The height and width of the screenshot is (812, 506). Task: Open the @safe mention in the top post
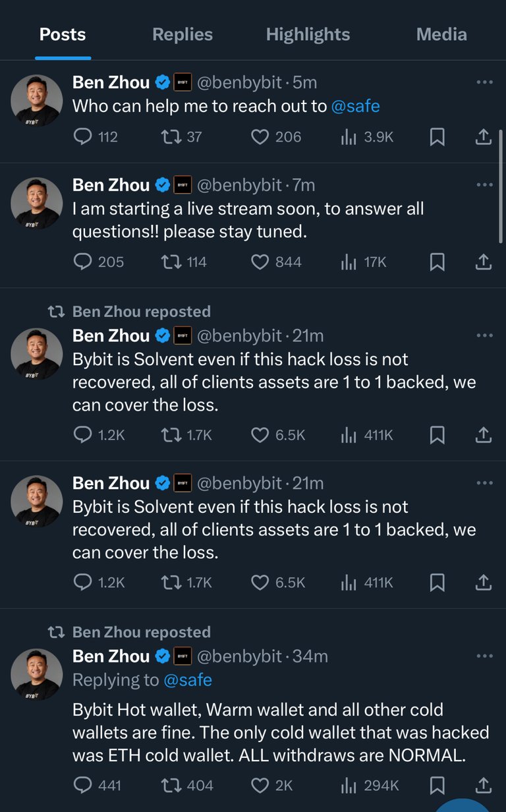click(x=356, y=105)
